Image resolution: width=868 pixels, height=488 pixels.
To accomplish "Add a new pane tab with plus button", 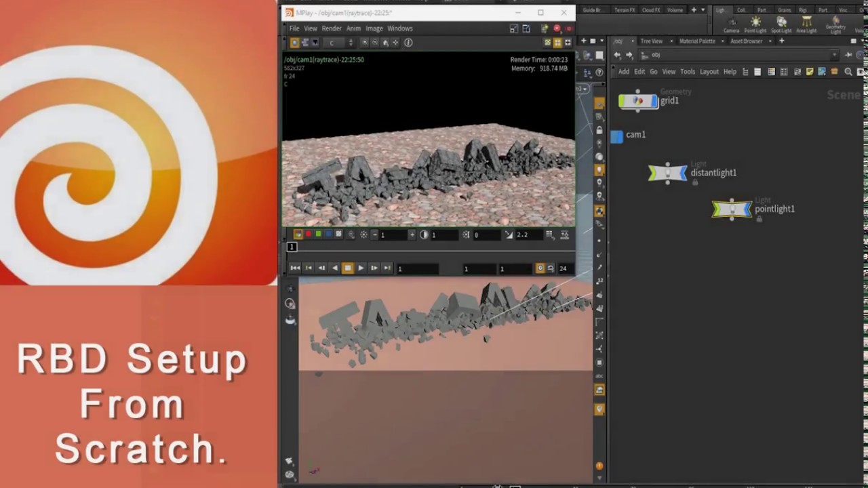I will tap(781, 41).
